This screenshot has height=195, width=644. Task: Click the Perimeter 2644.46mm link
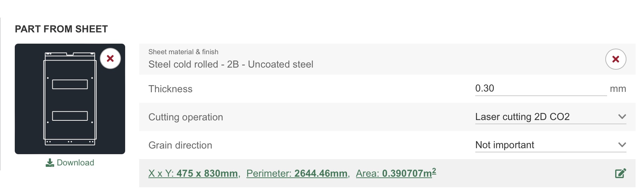pos(297,174)
